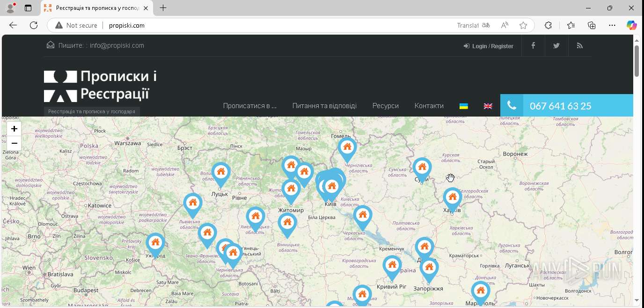Click the Прописки і Реєстрації site logo
This screenshot has width=644, height=308.
(x=100, y=86)
